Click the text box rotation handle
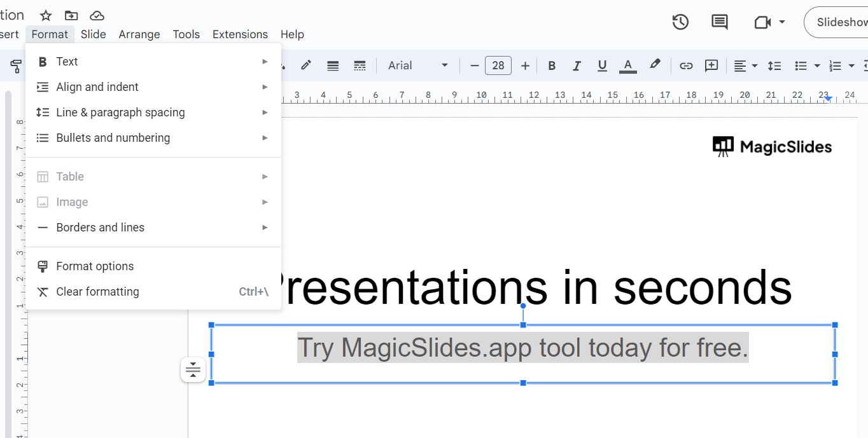 tap(523, 306)
